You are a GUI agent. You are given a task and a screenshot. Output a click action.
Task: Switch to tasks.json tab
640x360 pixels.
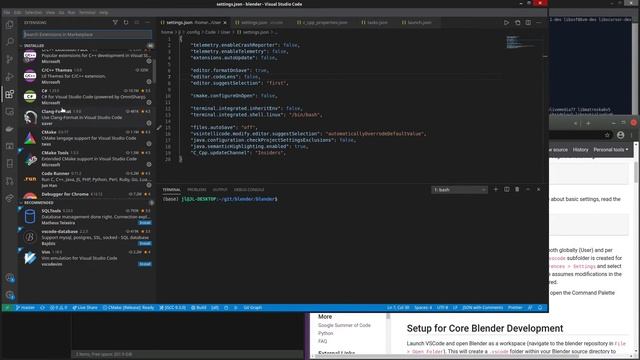[x=374, y=22]
